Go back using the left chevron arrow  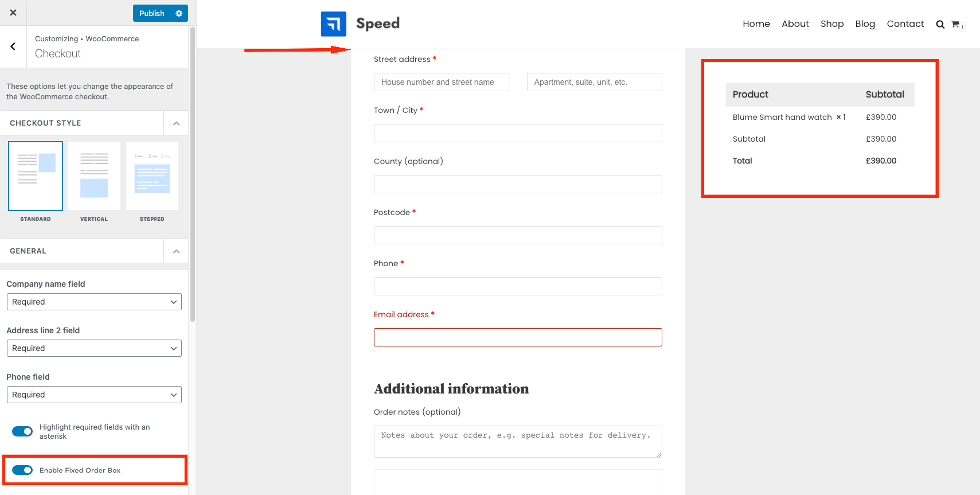13,46
